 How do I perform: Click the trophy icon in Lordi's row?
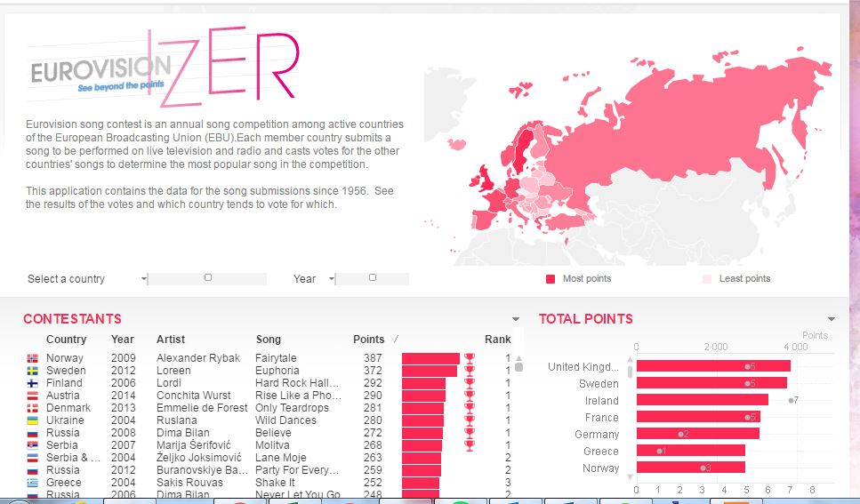pyautogui.click(x=470, y=383)
